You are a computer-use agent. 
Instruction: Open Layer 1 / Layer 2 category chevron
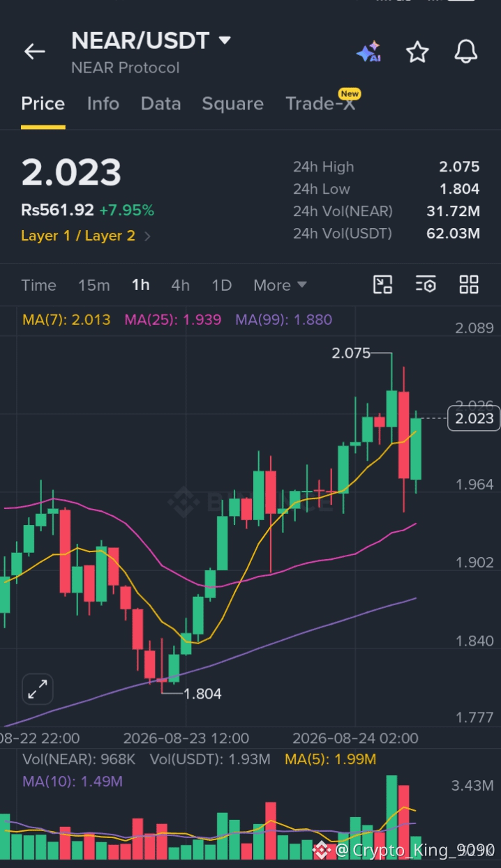coord(147,236)
